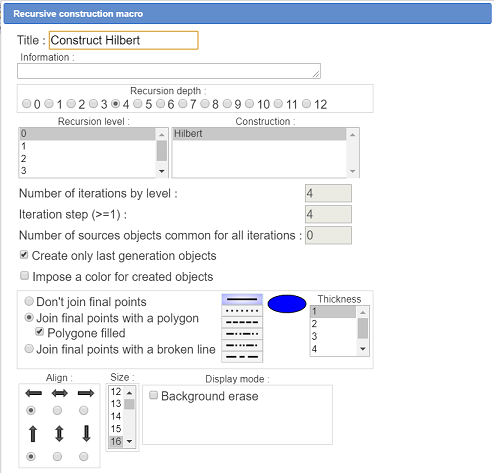The image size is (494, 473).
Task: Click the Size list down arrow
Action: [x=130, y=441]
